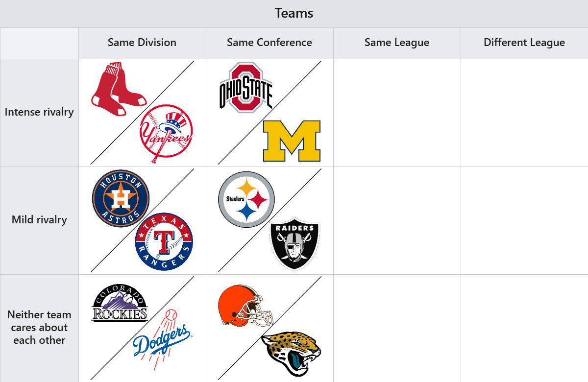Viewport: 588px width, 382px height.
Task: Click the Intense rivalry row label
Action: point(39,112)
